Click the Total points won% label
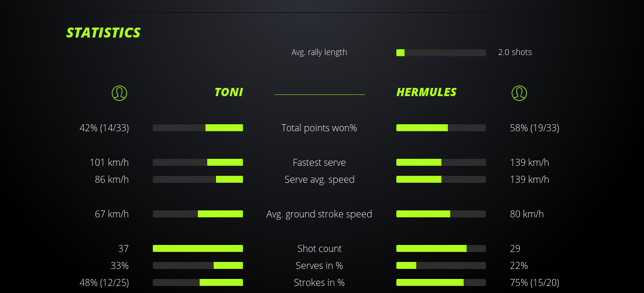644x293 pixels. point(319,128)
